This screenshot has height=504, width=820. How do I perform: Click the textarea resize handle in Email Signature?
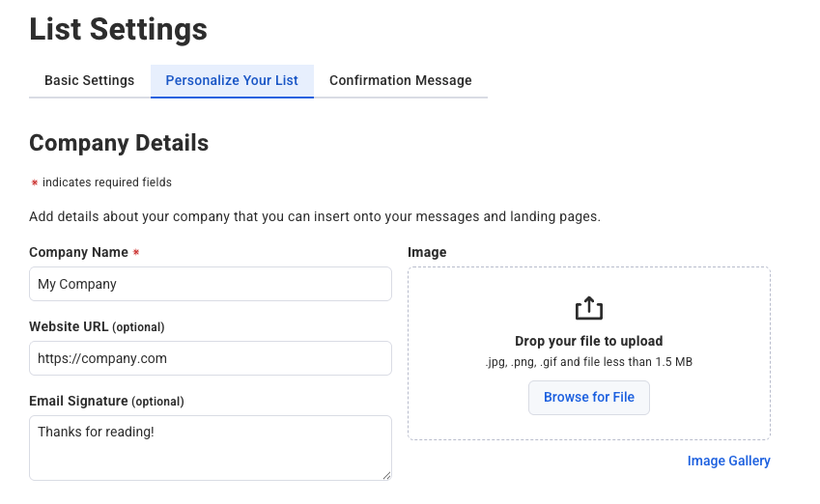pos(385,474)
